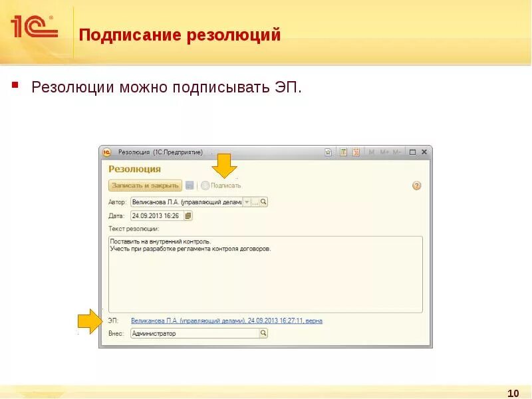Open the calculator icon in title bar
Viewport: 532px width, 399px height.
tap(343, 152)
